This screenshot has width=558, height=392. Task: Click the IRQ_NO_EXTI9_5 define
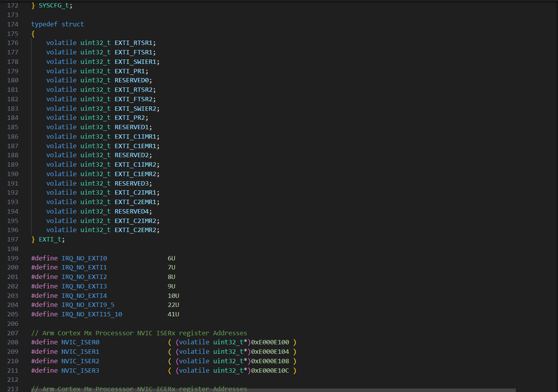[88, 305]
